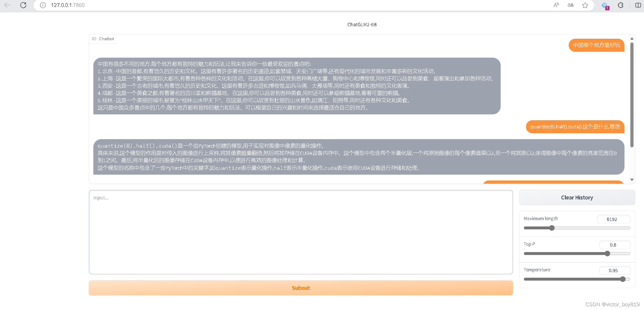The image size is (644, 310).
Task: Click reply line about 西安 in bot response
Action: [254, 86]
